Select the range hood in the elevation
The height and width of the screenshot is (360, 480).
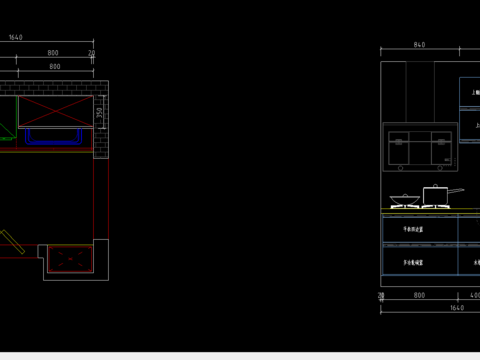[420, 147]
